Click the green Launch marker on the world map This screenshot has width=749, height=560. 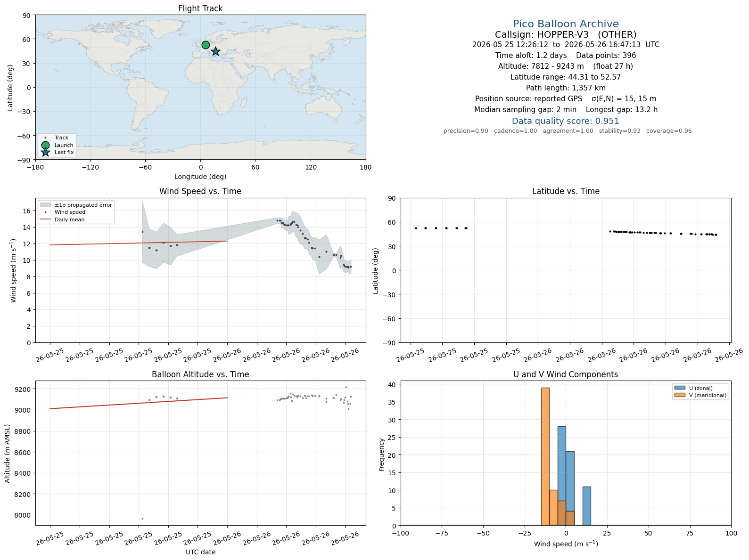click(x=206, y=45)
